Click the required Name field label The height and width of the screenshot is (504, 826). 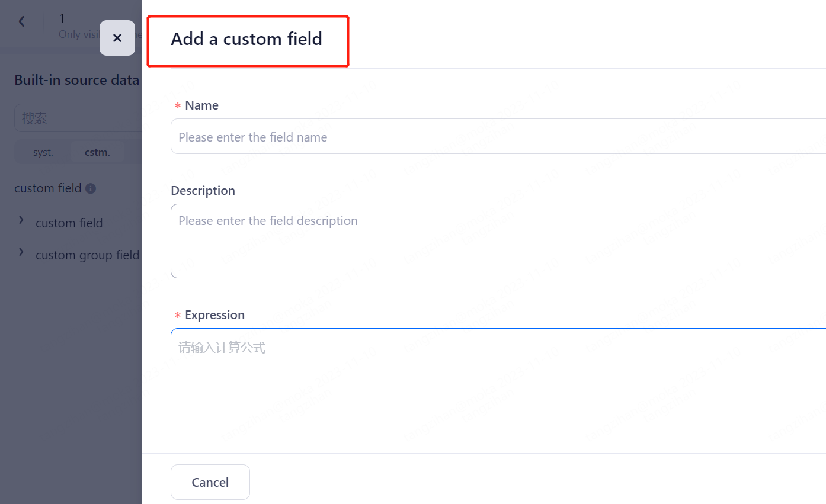pos(201,105)
